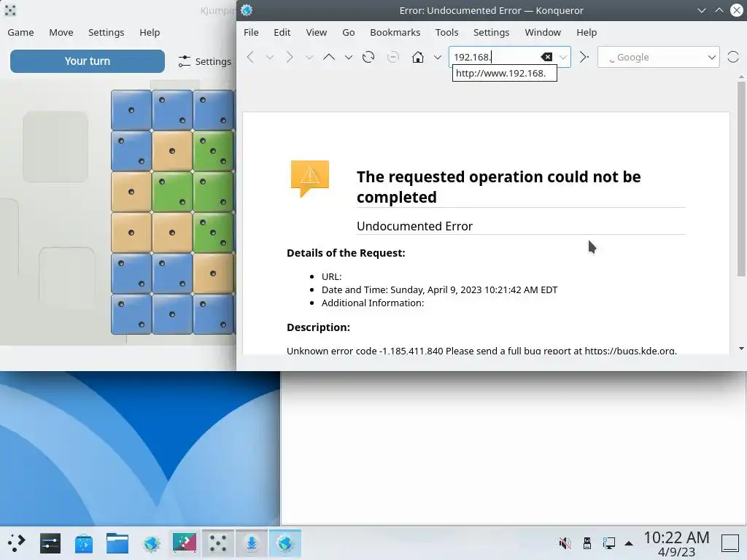Open Konqueror Go menu
The height and width of the screenshot is (560, 747).
tap(348, 32)
